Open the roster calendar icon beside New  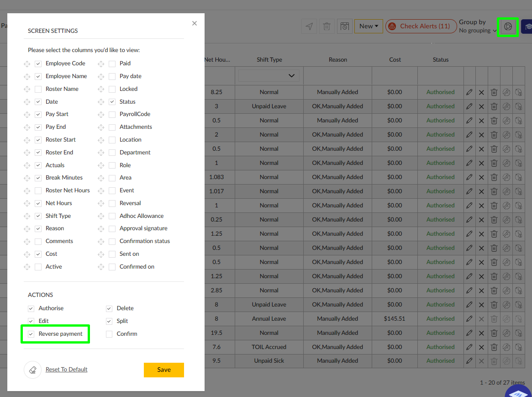345,26
